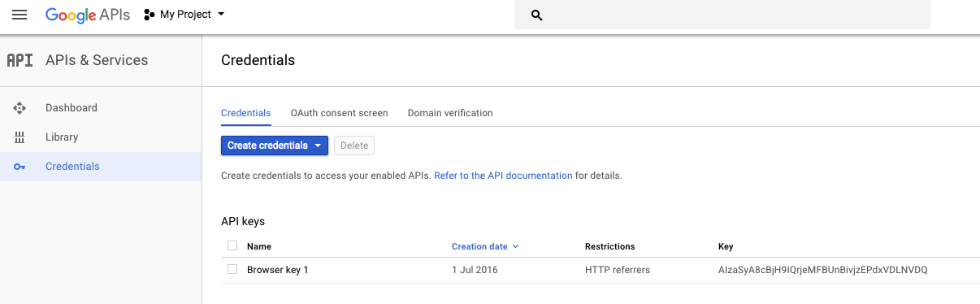Click the Delete button

tap(354, 145)
